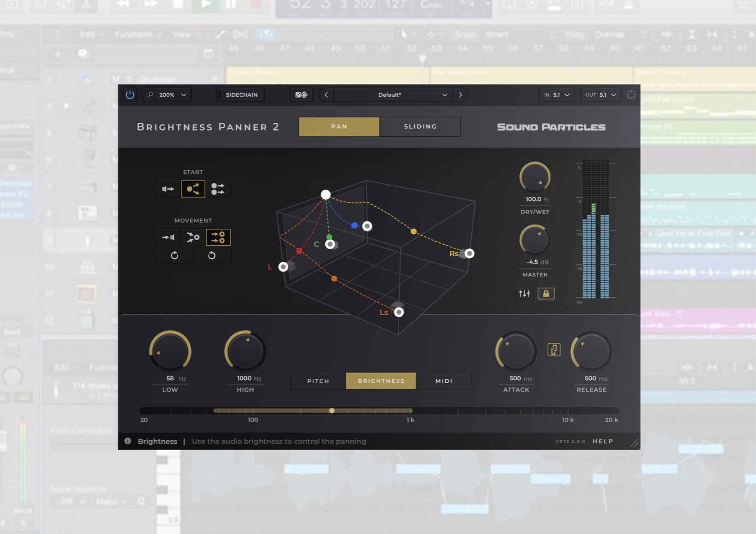This screenshot has height=534, width=756.
Task: Switch to the SLIDING tab
Action: (x=420, y=127)
